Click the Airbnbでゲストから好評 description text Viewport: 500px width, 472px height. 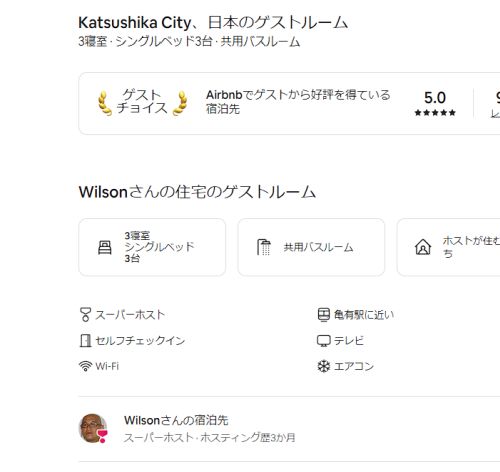[298, 102]
